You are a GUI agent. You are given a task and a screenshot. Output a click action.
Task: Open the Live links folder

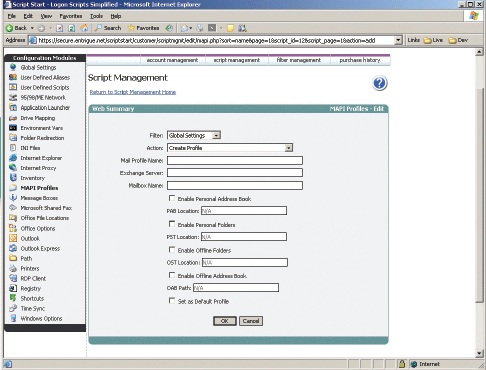[x=433, y=40]
